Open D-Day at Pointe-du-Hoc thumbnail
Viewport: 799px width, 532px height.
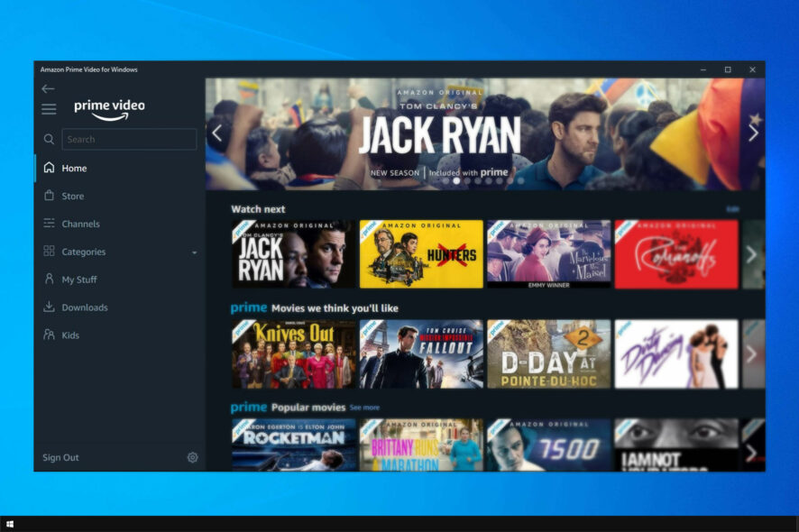tap(549, 354)
